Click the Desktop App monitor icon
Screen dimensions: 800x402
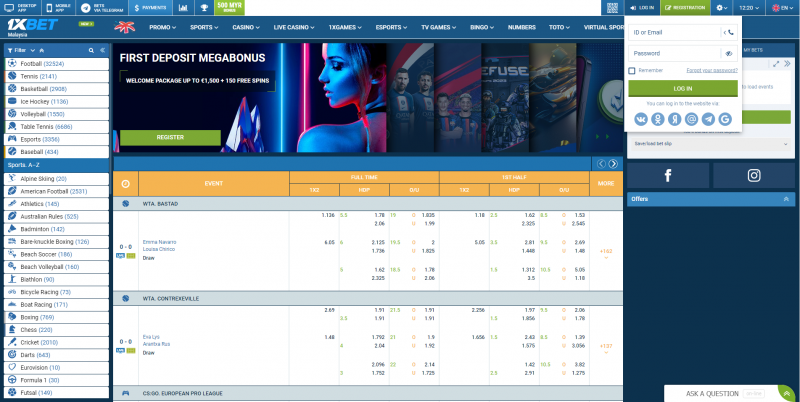coord(9,8)
